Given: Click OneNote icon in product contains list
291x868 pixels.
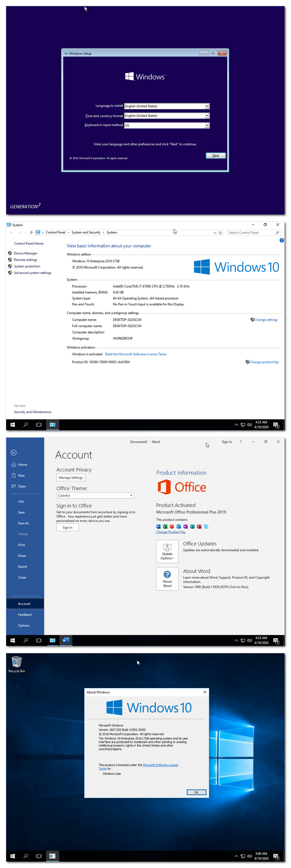Looking at the screenshot, I should pyautogui.click(x=185, y=526).
